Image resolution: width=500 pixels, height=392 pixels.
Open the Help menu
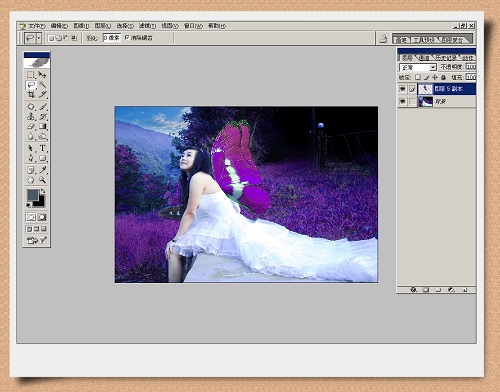217,26
